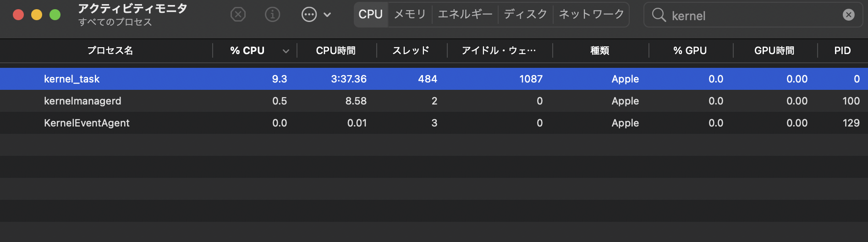Sort by CPU時間 column header
The height and width of the screenshot is (242, 868).
click(335, 50)
